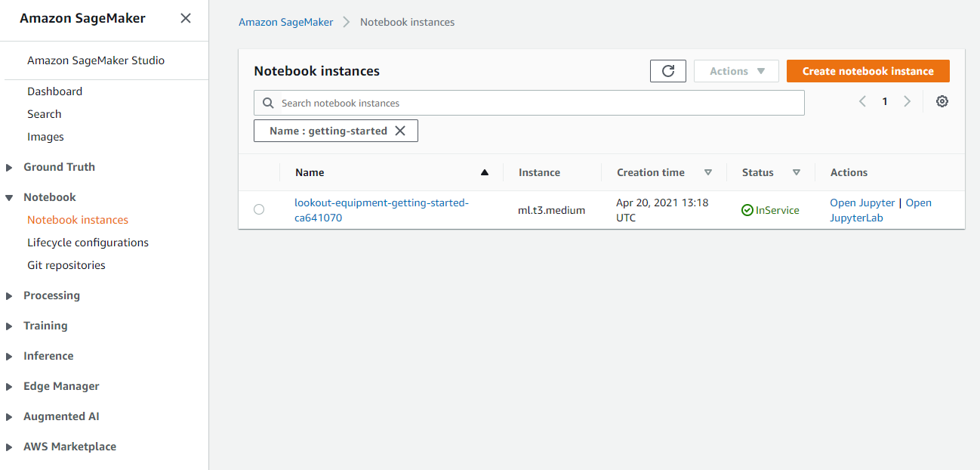
Task: Go to previous page arrow
Action: pyautogui.click(x=862, y=101)
